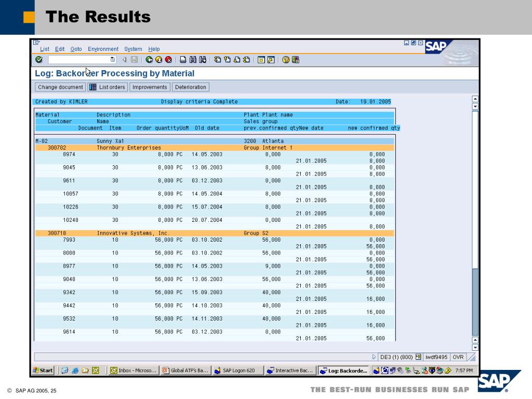
Task: Click customer number 300718
Action: pyautogui.click(x=57, y=233)
